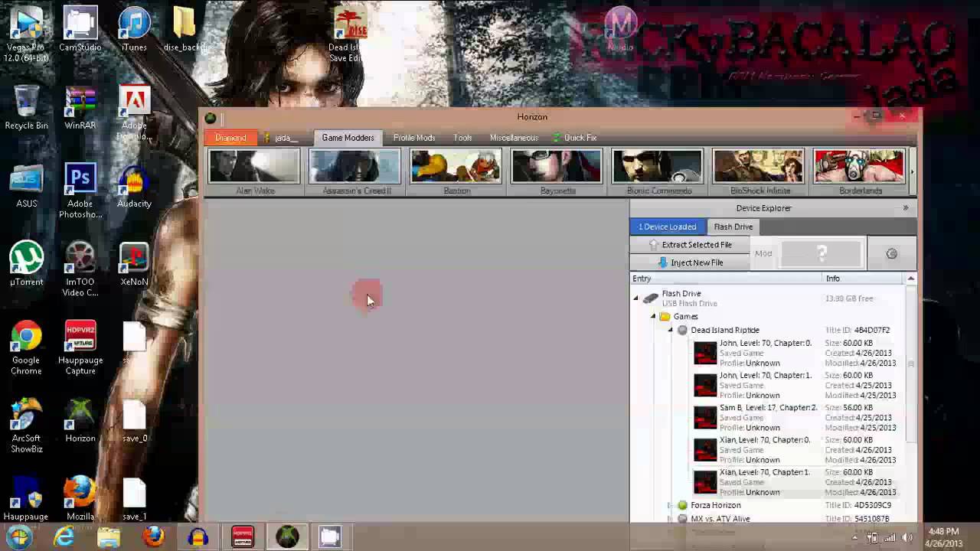Image resolution: width=980 pixels, height=551 pixels.
Task: Open the Recycle Bin
Action: (26, 107)
